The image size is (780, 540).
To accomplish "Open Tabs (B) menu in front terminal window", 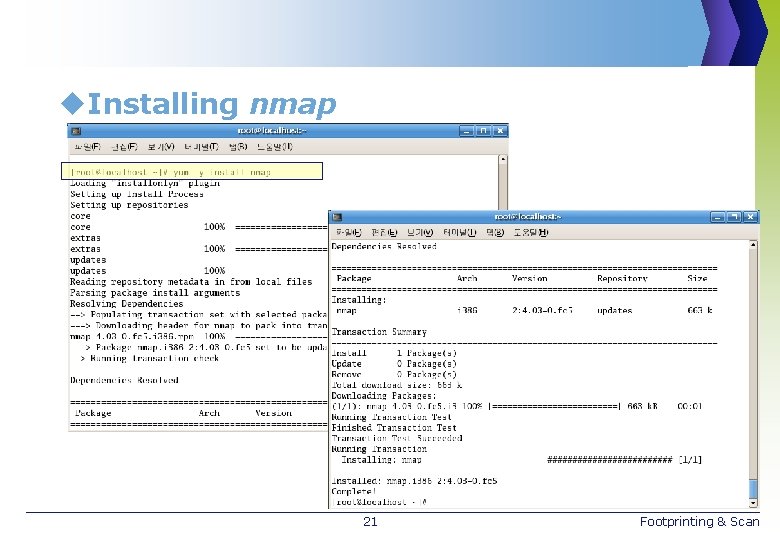I will pos(495,232).
